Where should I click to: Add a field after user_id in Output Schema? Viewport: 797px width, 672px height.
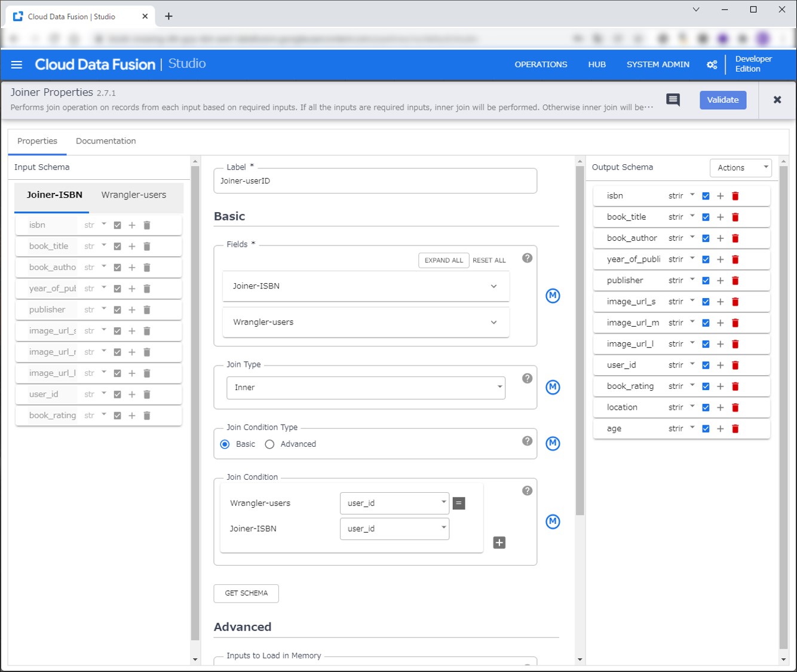click(721, 365)
